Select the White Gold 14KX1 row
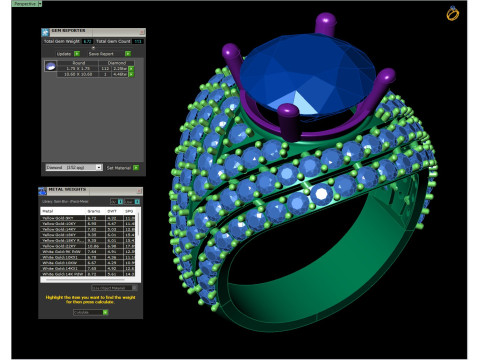 88,268
